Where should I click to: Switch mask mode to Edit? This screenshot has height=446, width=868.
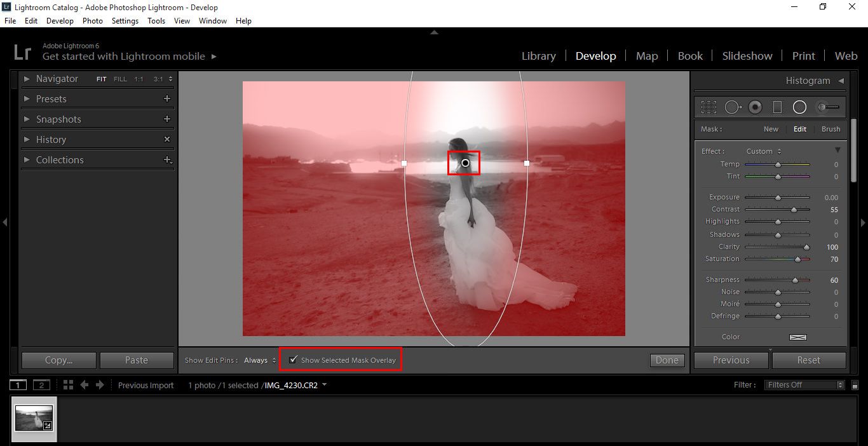click(800, 129)
